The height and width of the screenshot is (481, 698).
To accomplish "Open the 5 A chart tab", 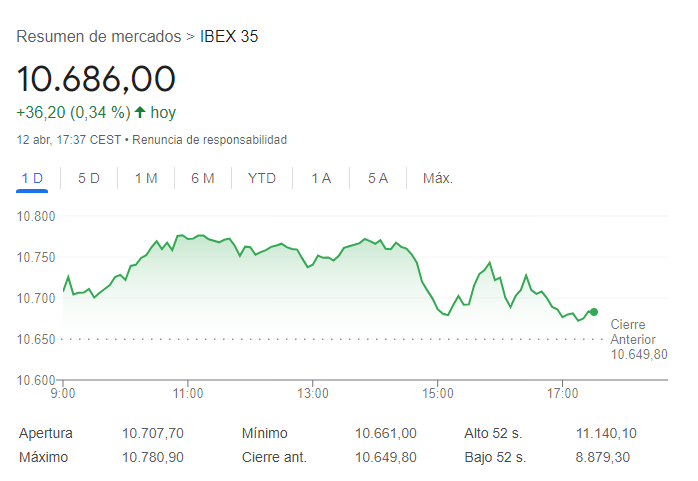I will click(378, 178).
